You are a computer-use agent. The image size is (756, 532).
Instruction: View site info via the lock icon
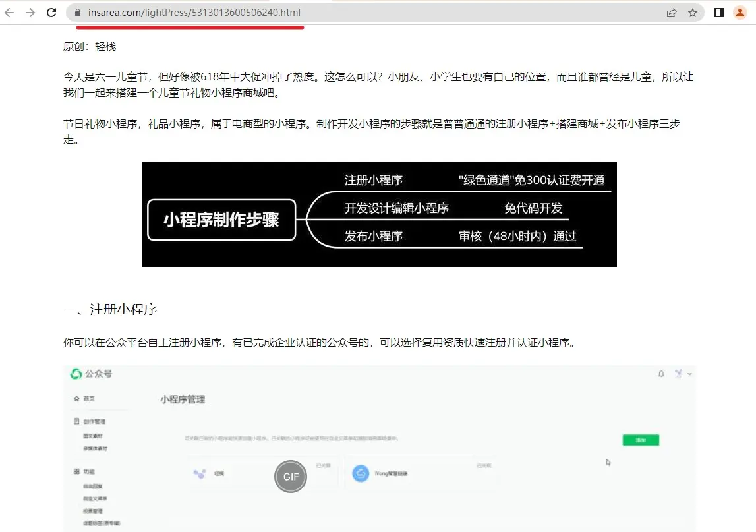(78, 13)
